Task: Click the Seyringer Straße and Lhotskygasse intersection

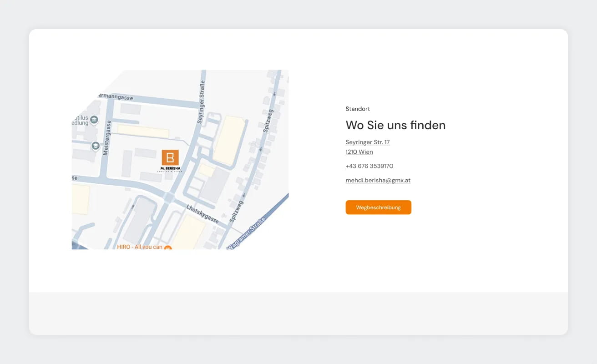Action: click(169, 197)
